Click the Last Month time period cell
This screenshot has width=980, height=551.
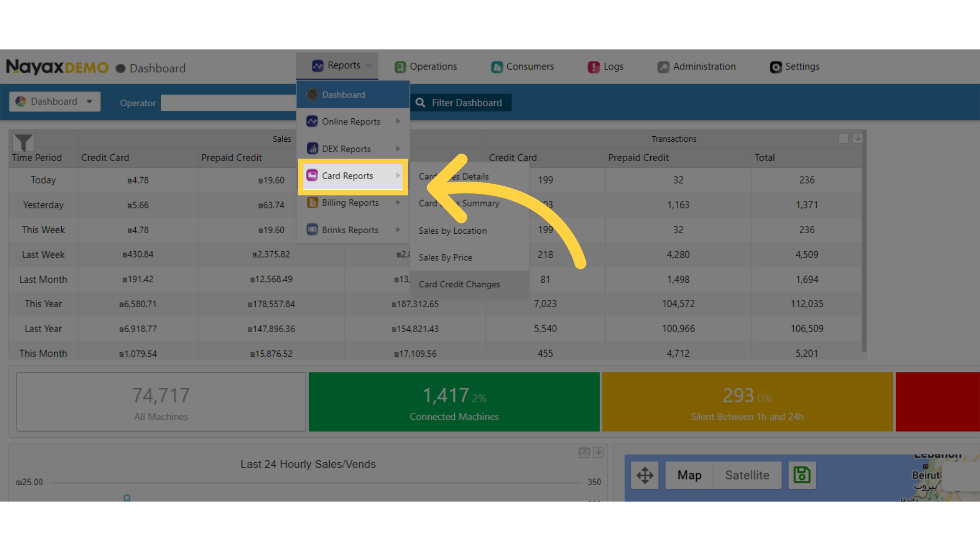(43, 280)
